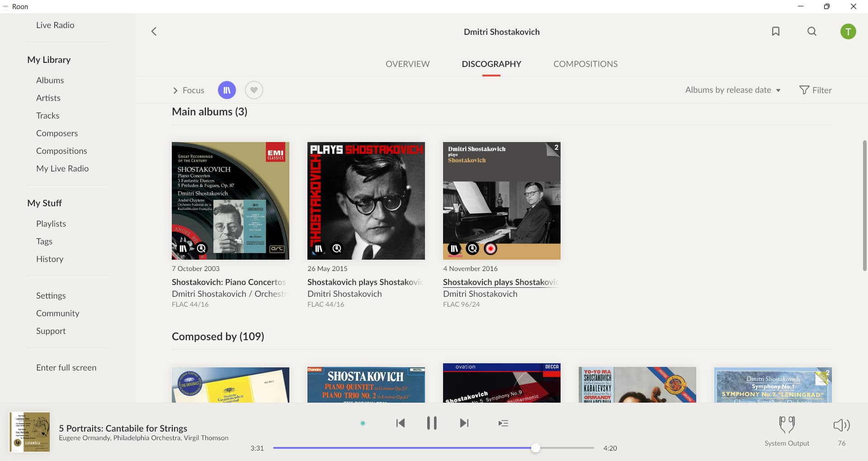
Task: Open Shostakovich: Piano Concertos title link
Action: [x=229, y=282]
